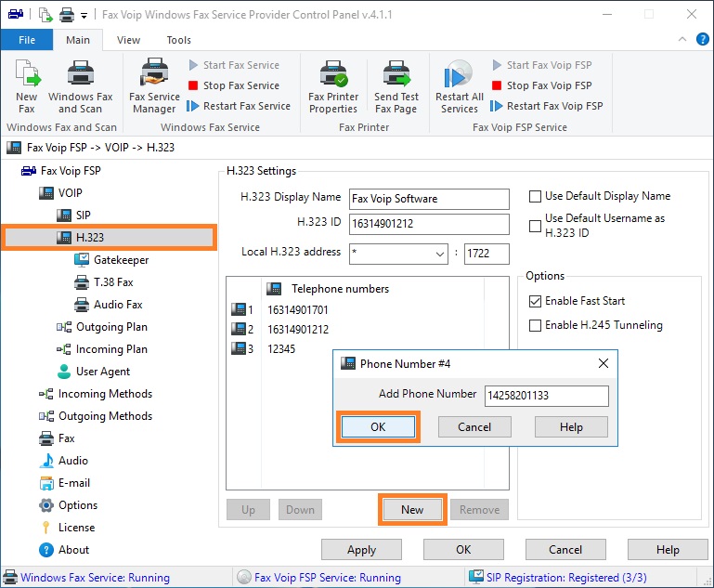
Task: Click the H.323 ID field
Action: click(429, 224)
